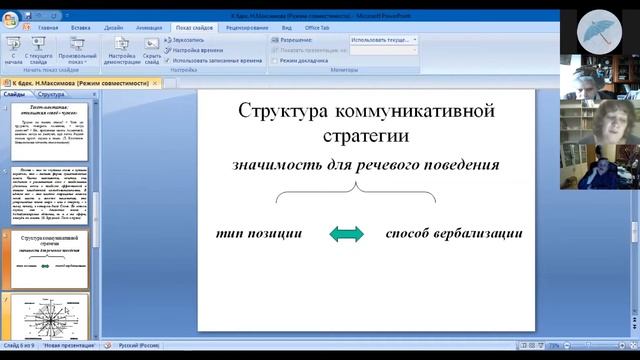Open the disabled monitor selection dropdown
The height and width of the screenshot is (360, 640).
(x=384, y=50)
